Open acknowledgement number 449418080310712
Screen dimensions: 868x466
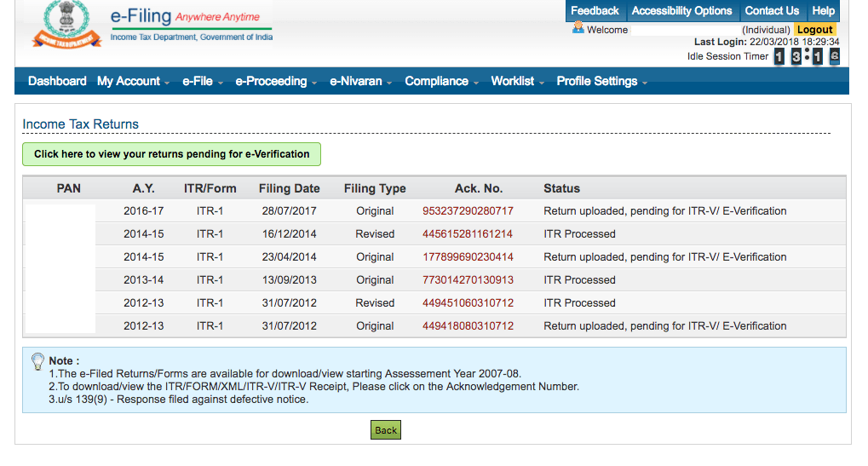[x=468, y=326]
